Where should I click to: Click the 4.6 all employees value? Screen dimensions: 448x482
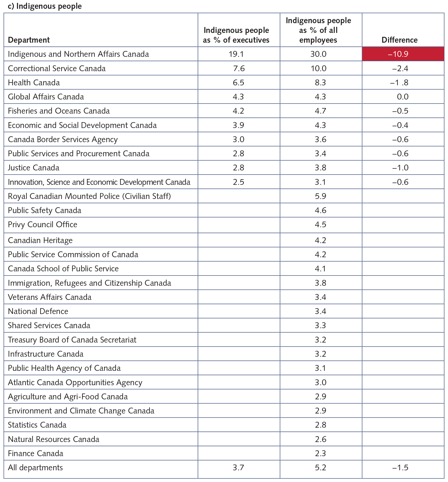pyautogui.click(x=320, y=210)
